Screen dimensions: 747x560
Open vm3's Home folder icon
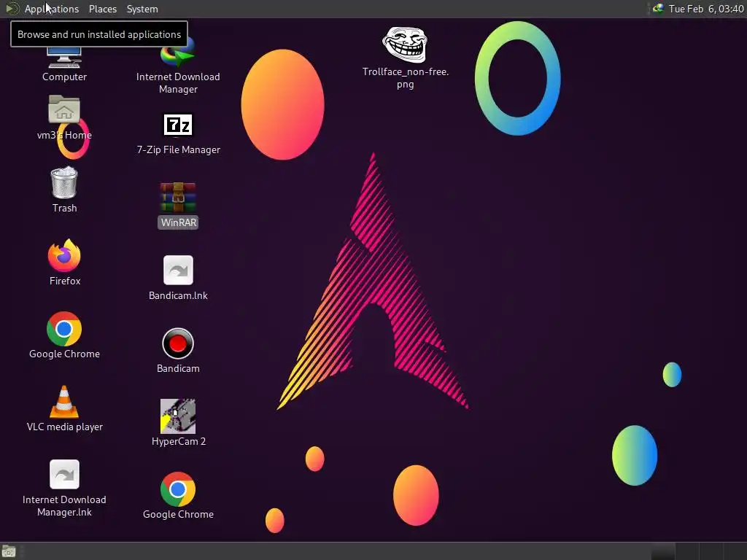coord(64,109)
